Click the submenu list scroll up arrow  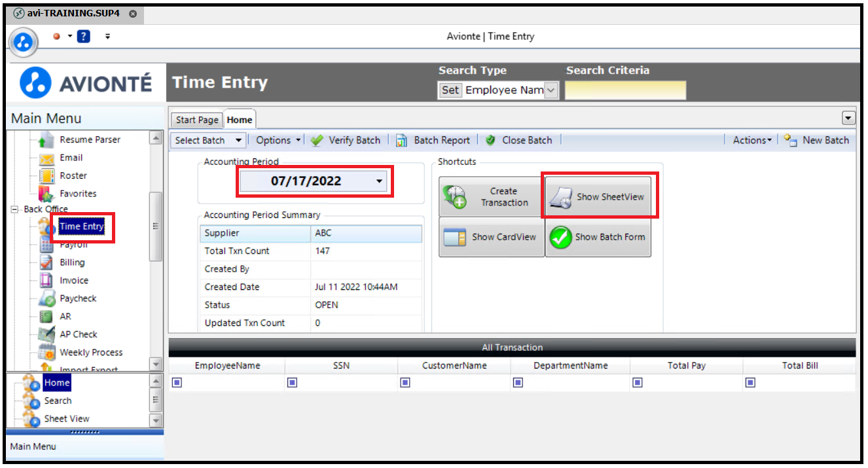click(156, 380)
